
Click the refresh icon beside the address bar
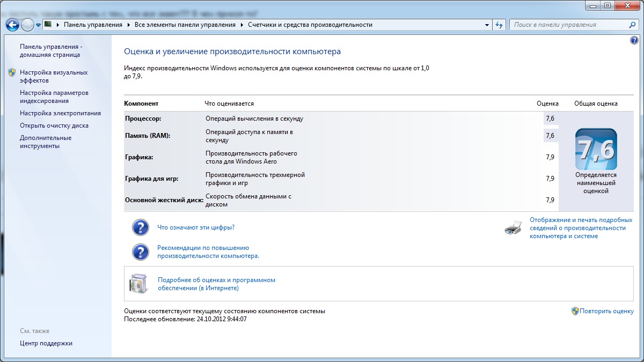[499, 25]
